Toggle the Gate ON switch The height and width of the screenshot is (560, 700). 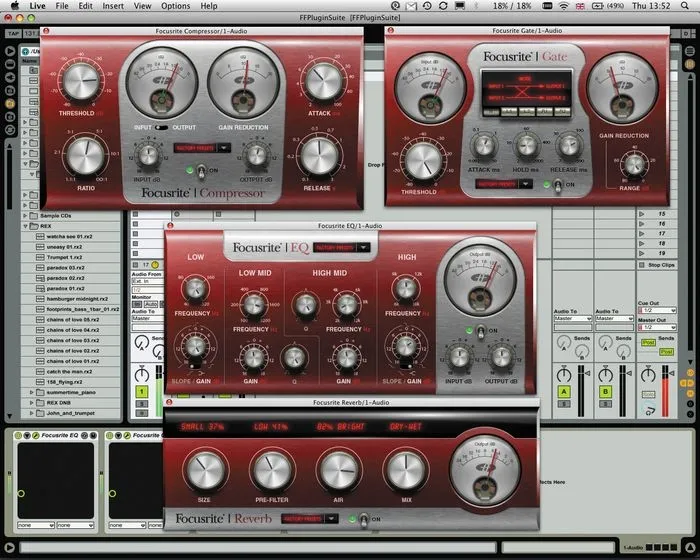tap(558, 185)
